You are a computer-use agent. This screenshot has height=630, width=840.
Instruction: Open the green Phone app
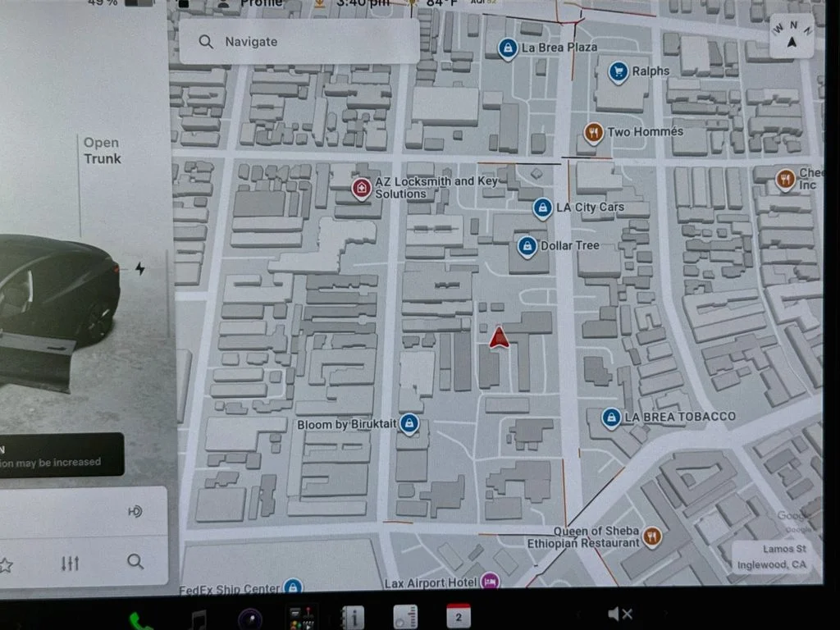(141, 622)
